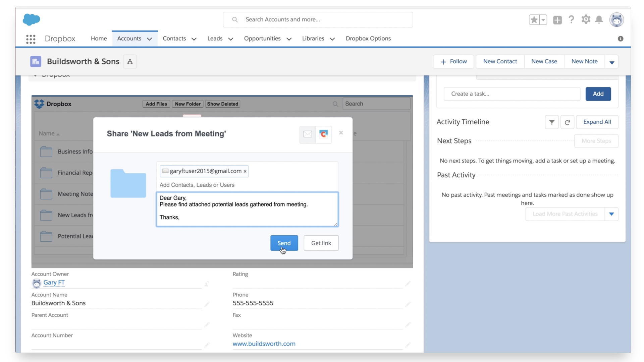Click the Dropbox widget search magnifier icon

(x=335, y=104)
